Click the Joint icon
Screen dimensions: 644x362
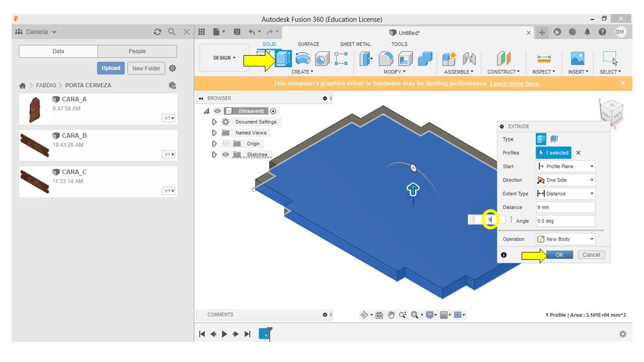pyautogui.click(x=469, y=59)
